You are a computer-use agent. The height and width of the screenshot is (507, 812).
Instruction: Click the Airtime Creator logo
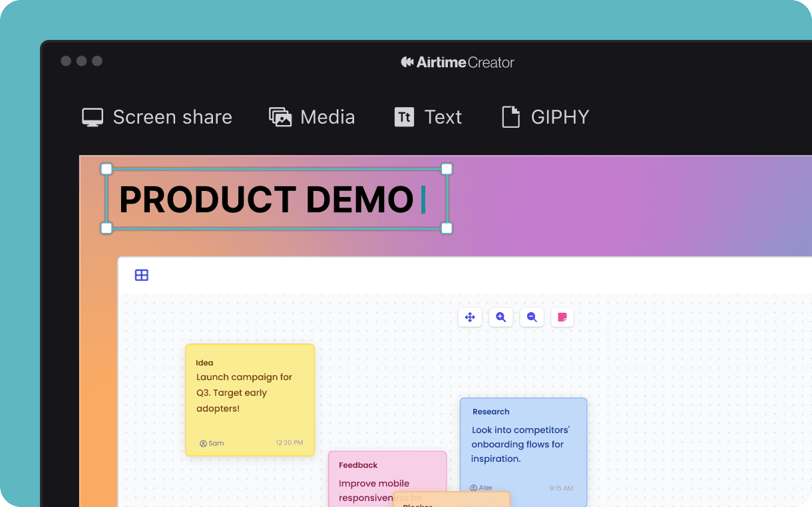click(457, 63)
